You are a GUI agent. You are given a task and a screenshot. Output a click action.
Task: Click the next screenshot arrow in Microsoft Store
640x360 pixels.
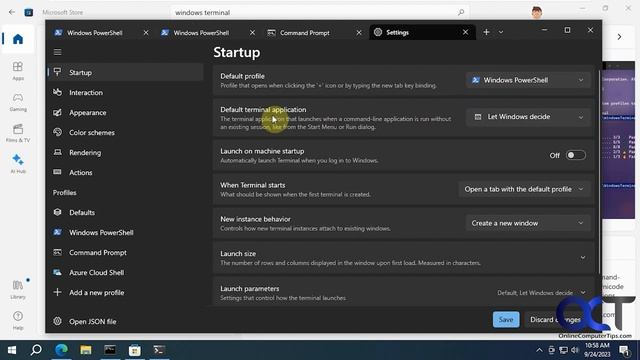(619, 37)
